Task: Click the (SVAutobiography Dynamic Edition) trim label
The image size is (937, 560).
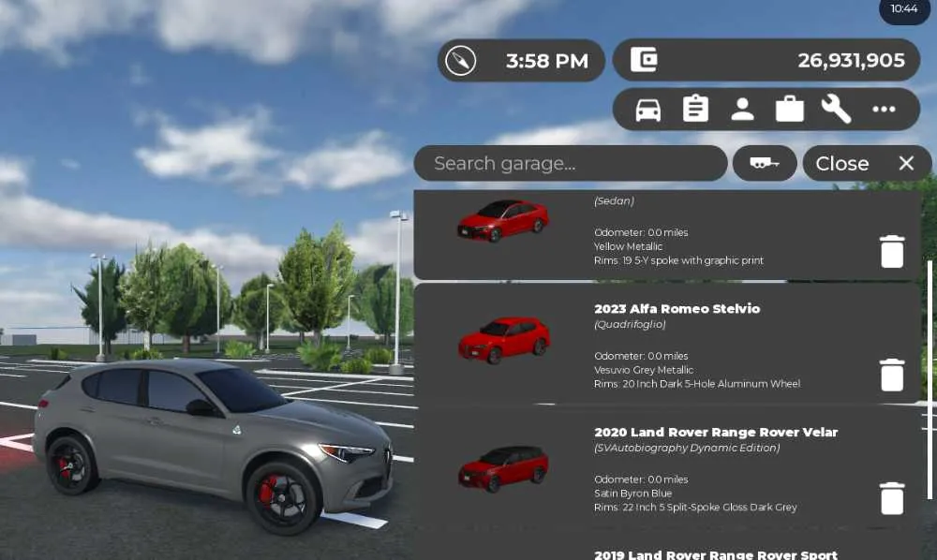Action: (687, 448)
